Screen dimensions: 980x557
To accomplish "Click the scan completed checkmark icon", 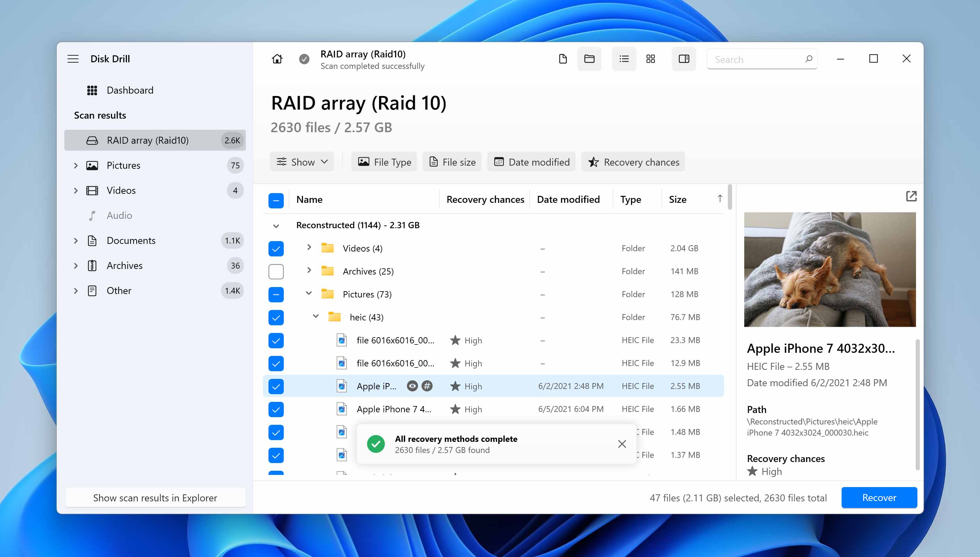I will (x=304, y=59).
